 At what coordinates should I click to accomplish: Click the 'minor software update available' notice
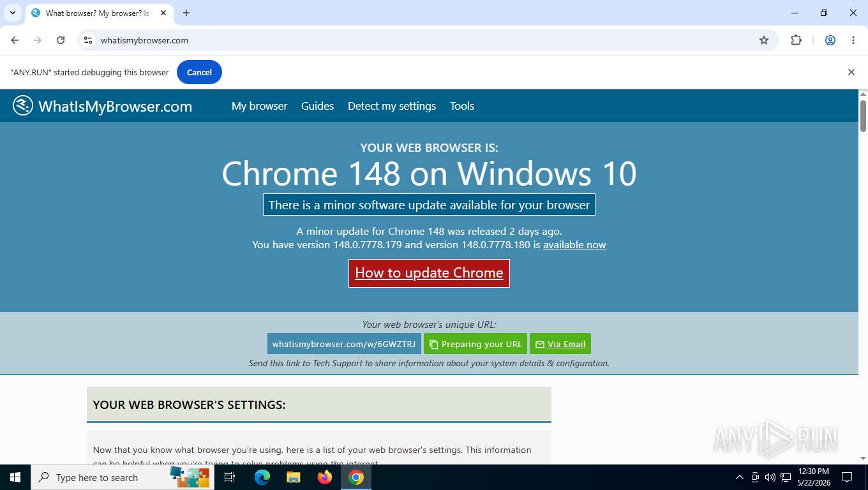point(429,205)
